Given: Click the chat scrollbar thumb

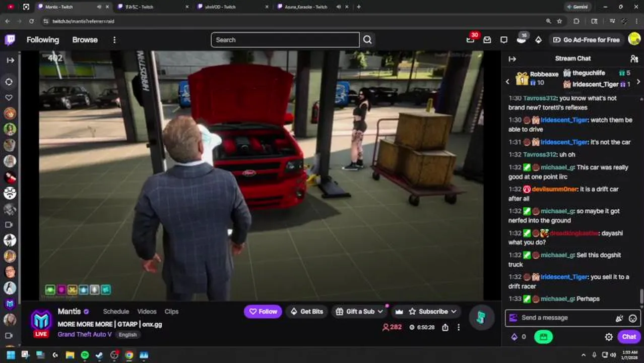Looking at the screenshot, I should pyautogui.click(x=641, y=296).
